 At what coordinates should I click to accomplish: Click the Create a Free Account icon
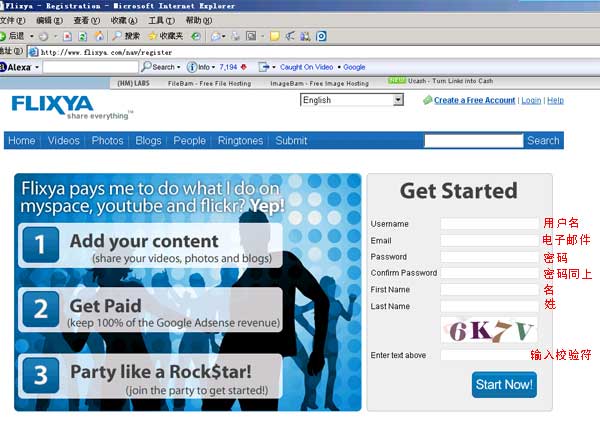427,100
